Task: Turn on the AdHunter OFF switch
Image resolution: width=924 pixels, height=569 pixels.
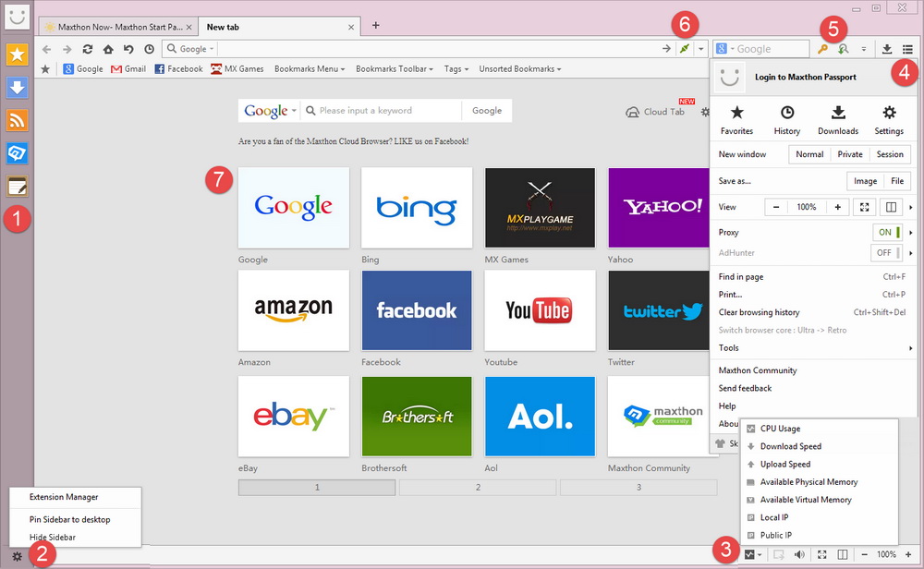Action: (x=887, y=253)
